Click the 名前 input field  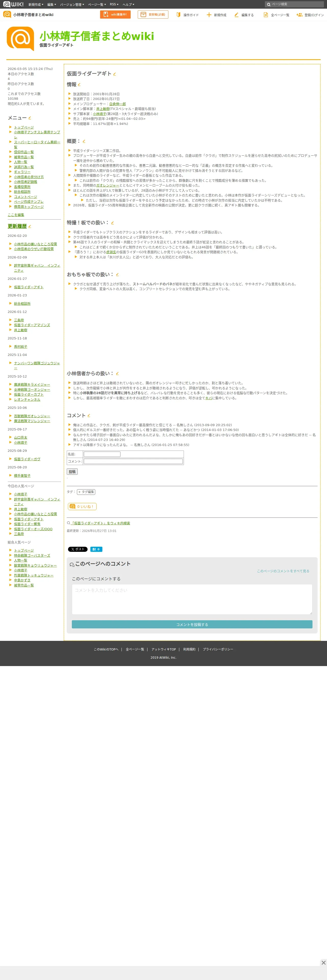coord(102,454)
